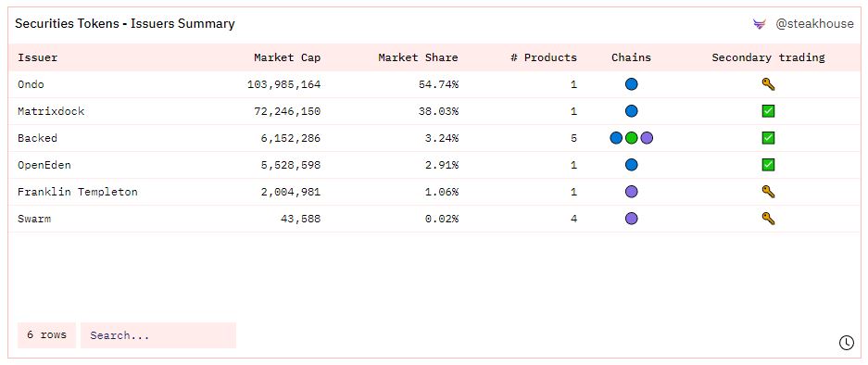Click the products count 1 for Franklin Templeton
The width and height of the screenshot is (868, 365).
pos(573,192)
